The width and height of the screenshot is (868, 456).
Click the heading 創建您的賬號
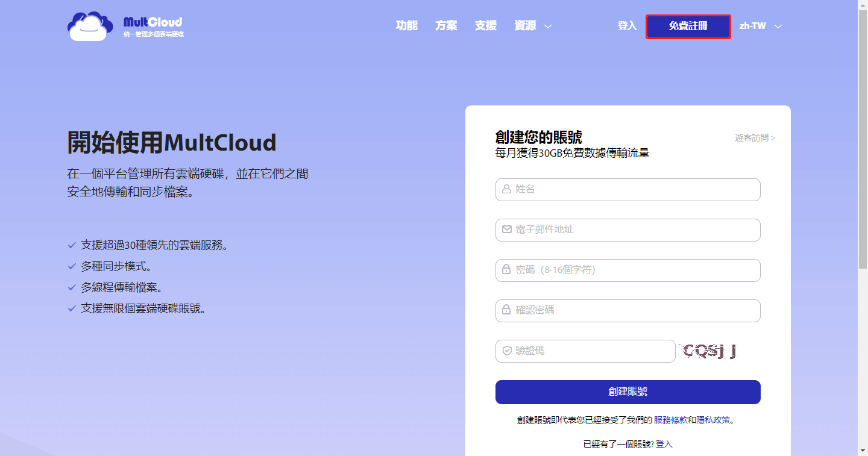pos(539,137)
